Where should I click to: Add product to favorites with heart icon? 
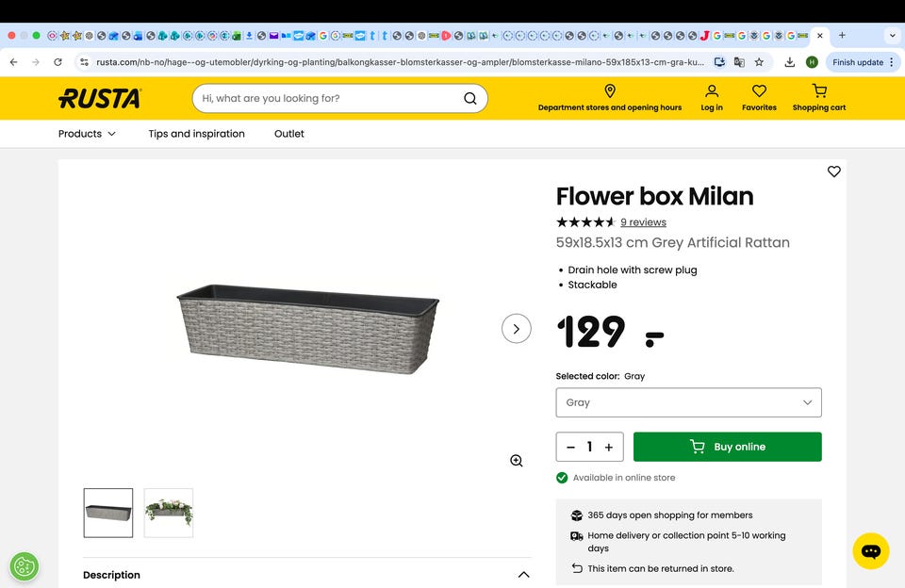coord(834,171)
